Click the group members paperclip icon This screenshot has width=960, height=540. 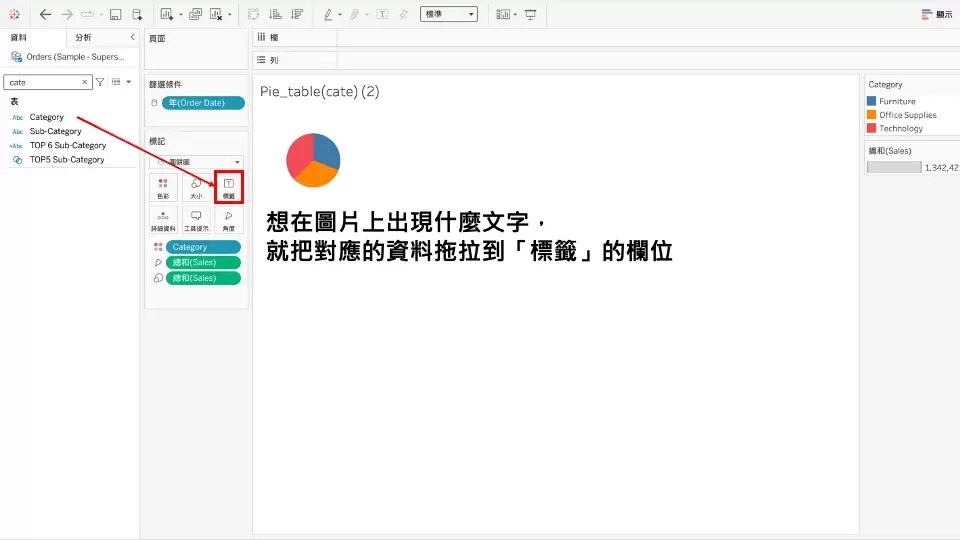click(354, 14)
